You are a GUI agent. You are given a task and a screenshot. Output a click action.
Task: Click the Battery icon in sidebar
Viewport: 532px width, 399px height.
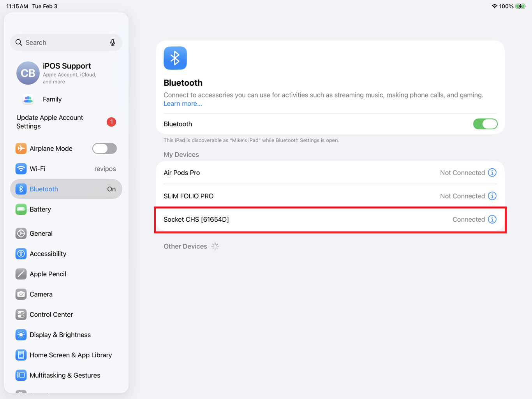[x=21, y=209]
